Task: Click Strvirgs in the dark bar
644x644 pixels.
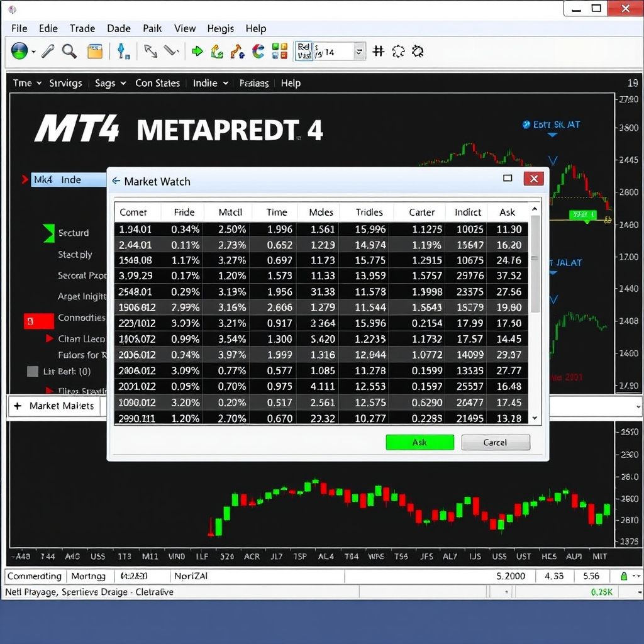Action: [x=65, y=83]
